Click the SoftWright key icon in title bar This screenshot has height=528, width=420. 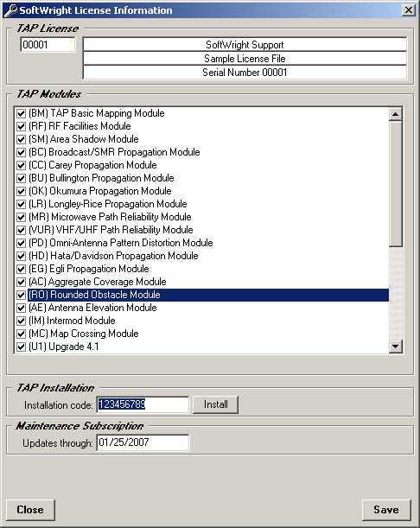[x=10, y=10]
